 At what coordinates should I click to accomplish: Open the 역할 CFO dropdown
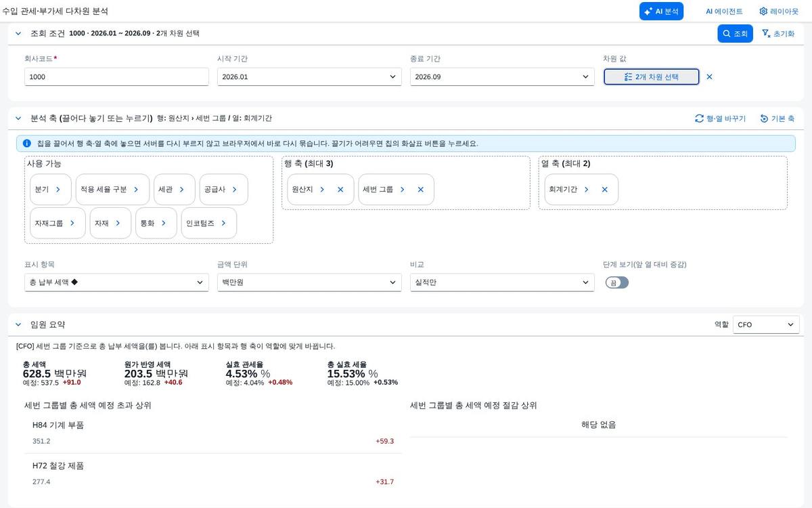click(x=766, y=324)
